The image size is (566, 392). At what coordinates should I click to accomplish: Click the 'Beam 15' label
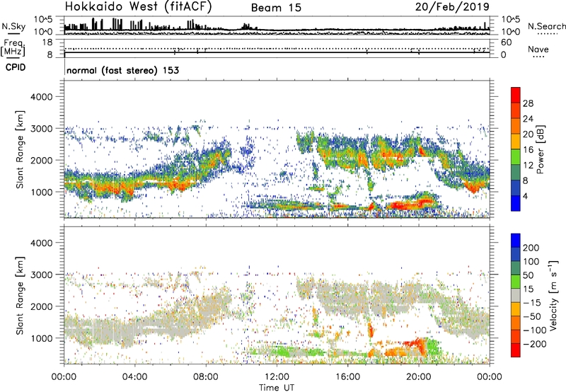(276, 8)
